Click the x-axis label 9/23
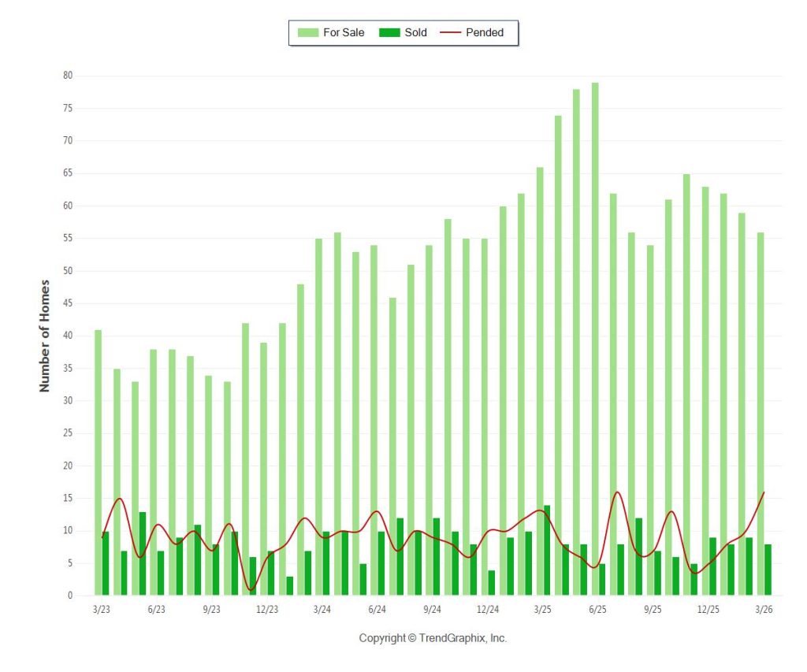The height and width of the screenshot is (672, 807). click(x=211, y=609)
